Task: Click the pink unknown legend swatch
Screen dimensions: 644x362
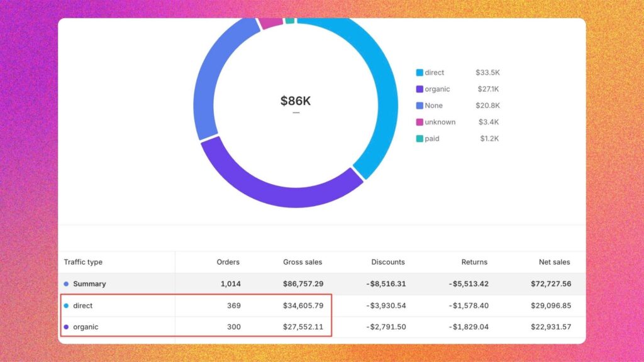Action: pyautogui.click(x=419, y=122)
